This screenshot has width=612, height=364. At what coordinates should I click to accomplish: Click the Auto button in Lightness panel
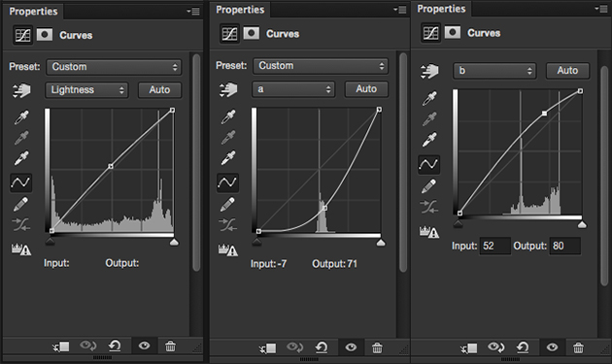click(x=159, y=90)
